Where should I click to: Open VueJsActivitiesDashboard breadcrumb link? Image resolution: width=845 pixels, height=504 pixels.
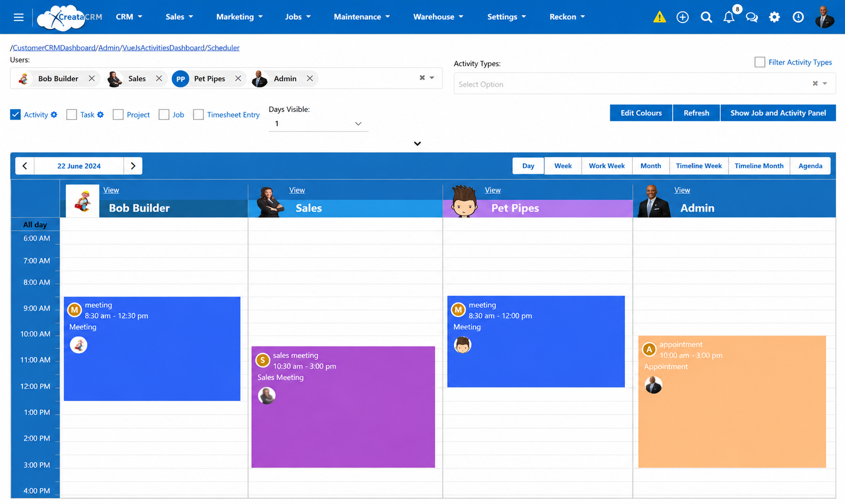163,48
